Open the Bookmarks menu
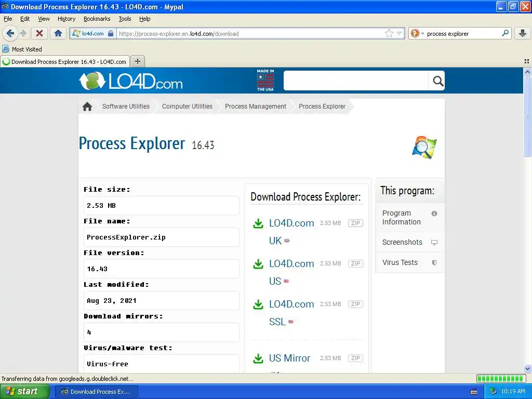 pos(97,19)
